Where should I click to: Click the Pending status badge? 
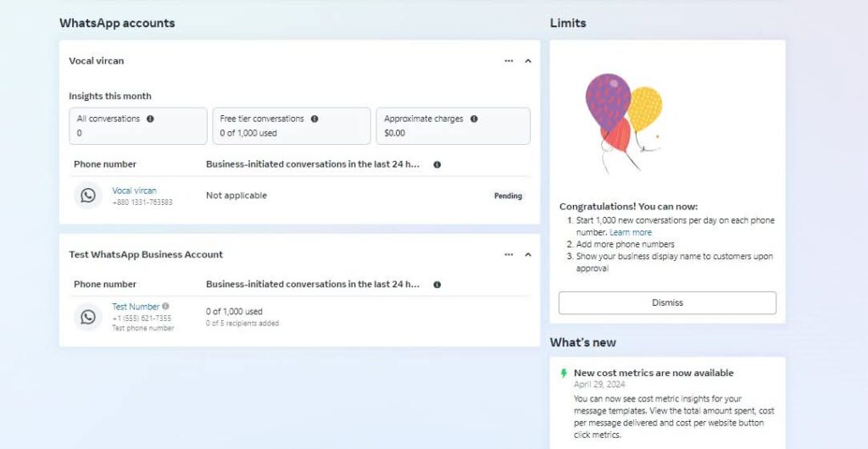[509, 196]
